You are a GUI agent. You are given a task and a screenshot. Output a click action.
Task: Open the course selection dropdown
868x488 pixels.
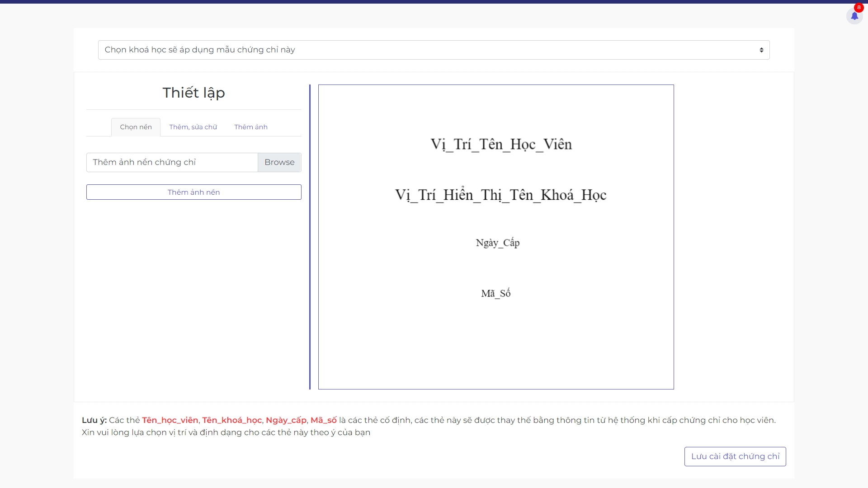click(x=433, y=50)
